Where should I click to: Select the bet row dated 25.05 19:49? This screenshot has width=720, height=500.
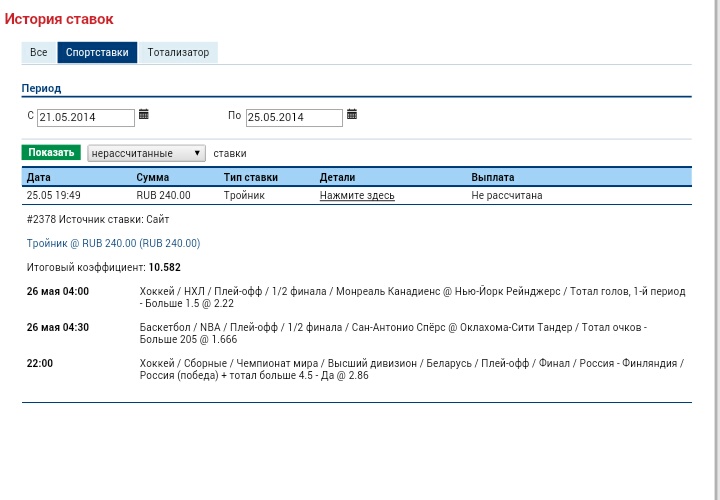[54, 196]
